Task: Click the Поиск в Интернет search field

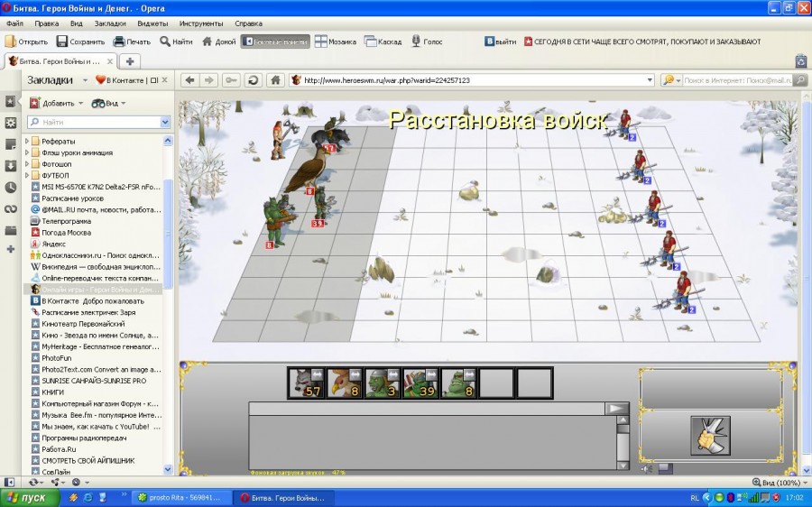Action: pyautogui.click(x=737, y=80)
